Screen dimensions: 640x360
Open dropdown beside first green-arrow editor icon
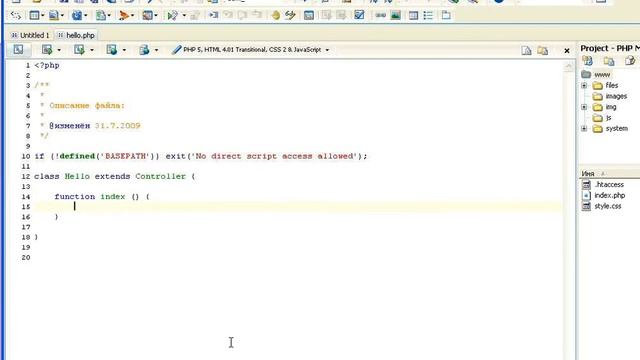(x=59, y=50)
